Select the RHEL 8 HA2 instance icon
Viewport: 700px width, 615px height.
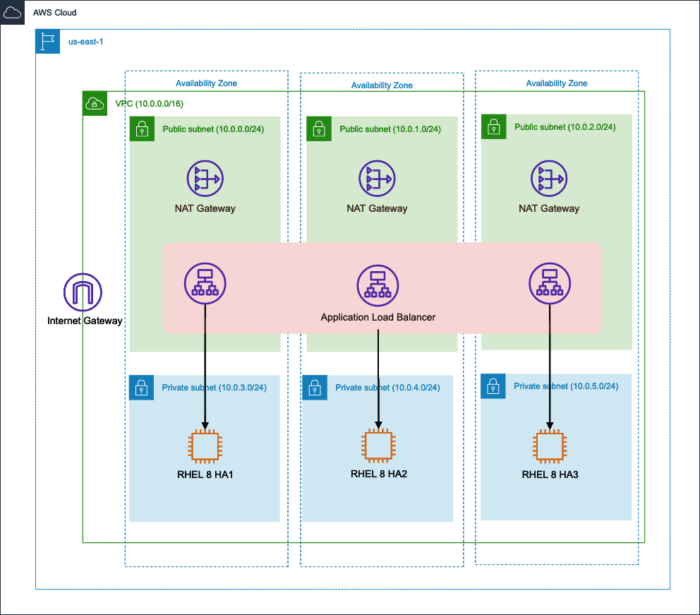(378, 446)
